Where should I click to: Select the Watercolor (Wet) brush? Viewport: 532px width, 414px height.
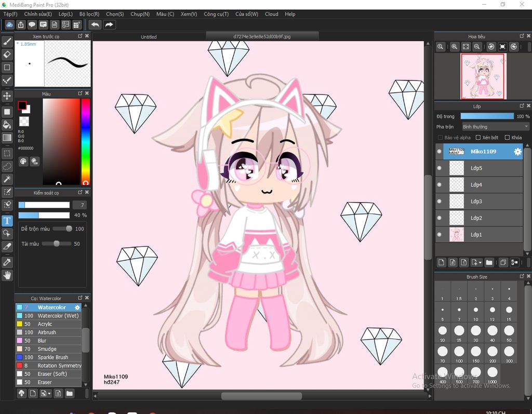[x=48, y=316]
